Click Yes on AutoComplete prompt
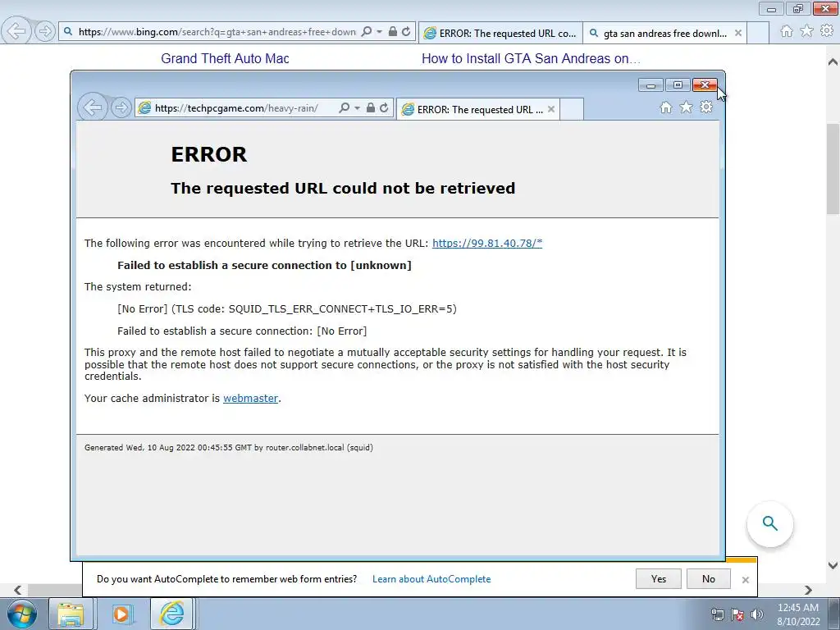840x630 pixels. [x=659, y=578]
